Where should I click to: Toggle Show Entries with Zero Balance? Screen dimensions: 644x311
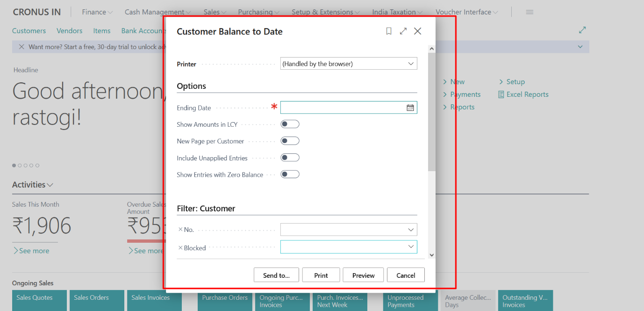[x=290, y=174]
